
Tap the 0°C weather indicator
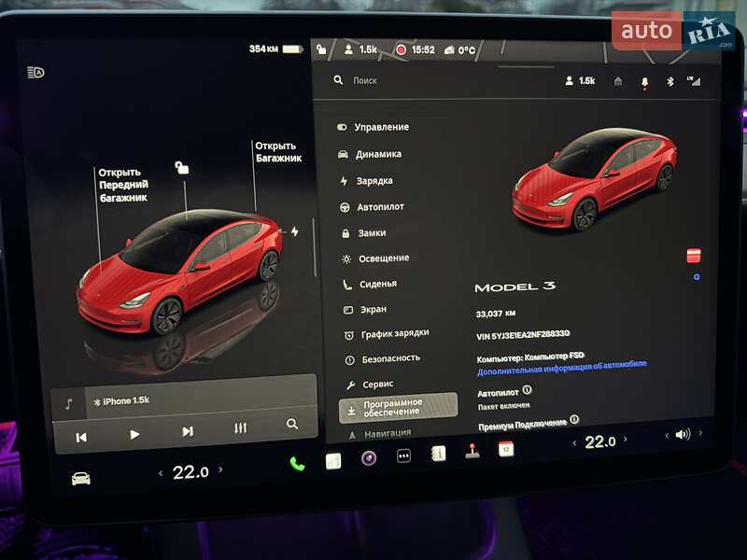tap(459, 50)
